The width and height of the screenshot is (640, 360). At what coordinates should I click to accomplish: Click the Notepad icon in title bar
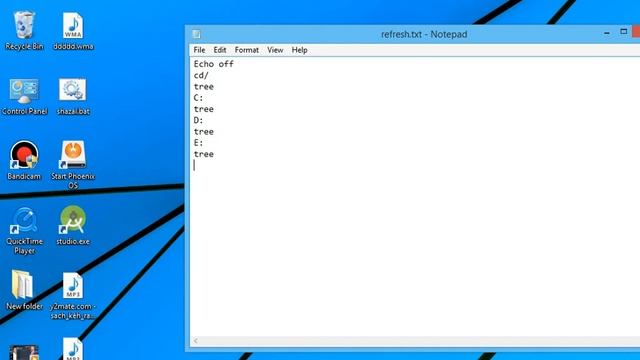(x=196, y=34)
